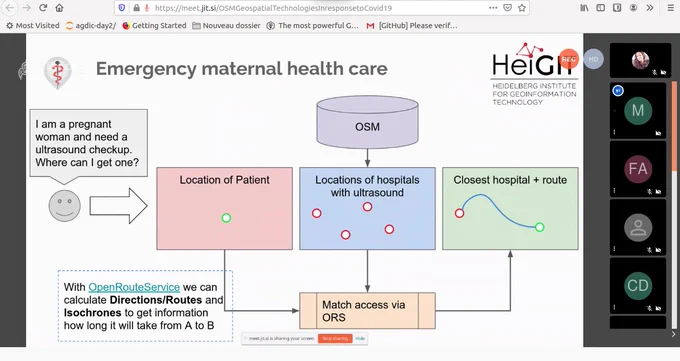
Task: Go forward in browser history
Action: (26, 8)
